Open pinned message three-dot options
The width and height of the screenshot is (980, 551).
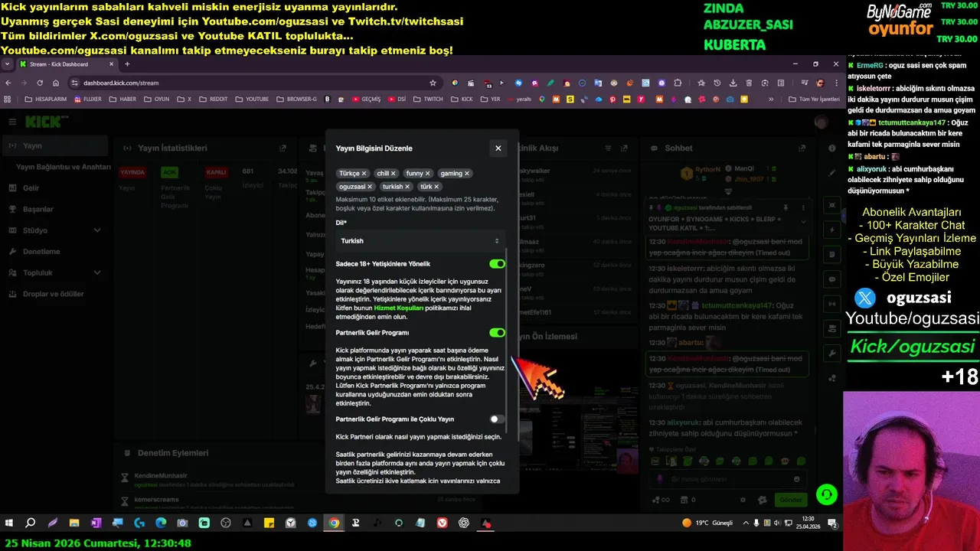pos(803,207)
